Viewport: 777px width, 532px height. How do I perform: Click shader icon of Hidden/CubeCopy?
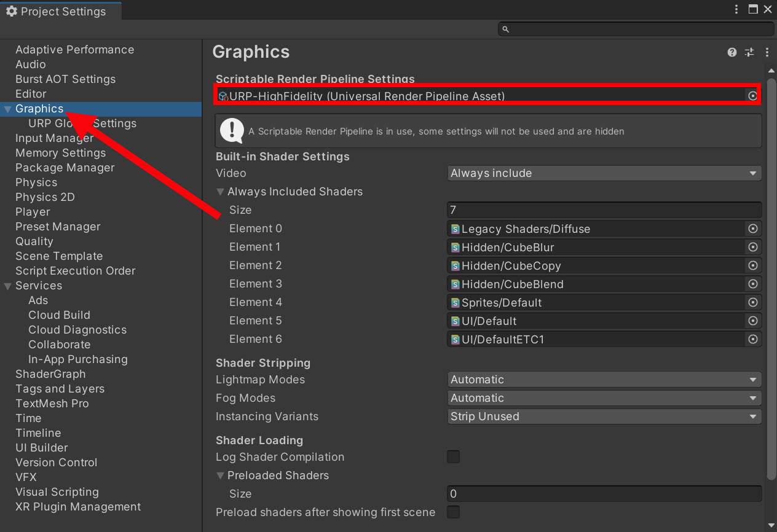tap(456, 265)
